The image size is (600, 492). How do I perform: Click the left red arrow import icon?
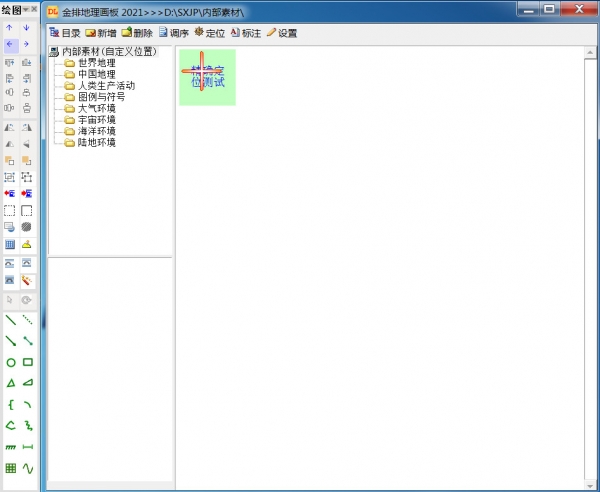10,194
